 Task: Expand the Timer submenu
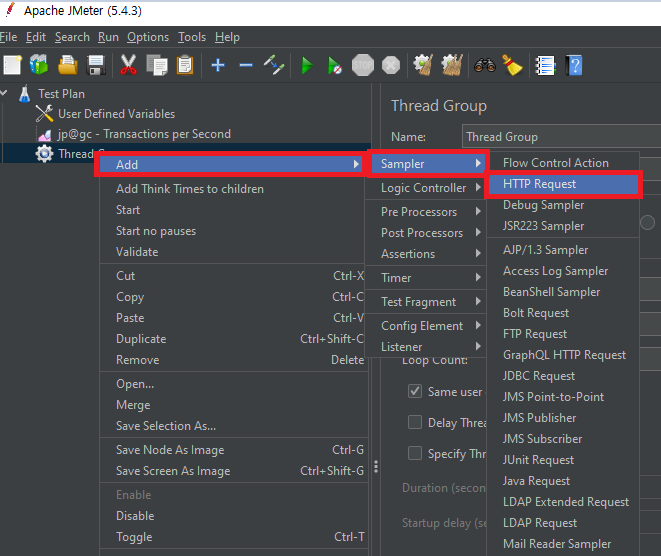(x=426, y=278)
